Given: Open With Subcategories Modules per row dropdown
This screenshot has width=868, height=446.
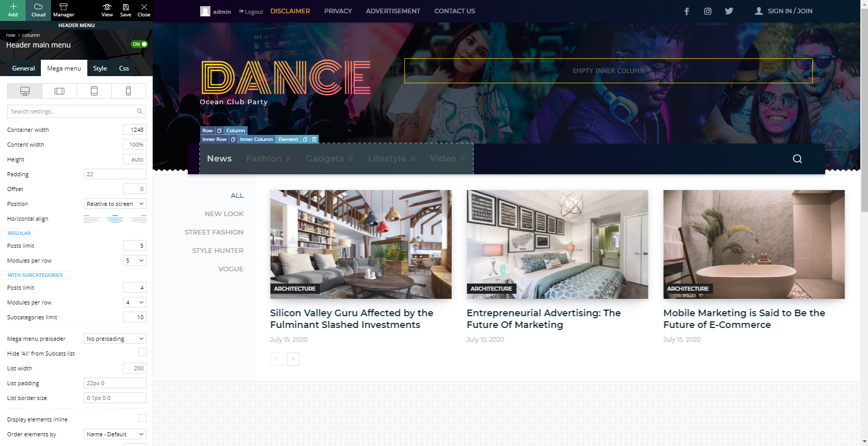Looking at the screenshot, I should pos(135,302).
